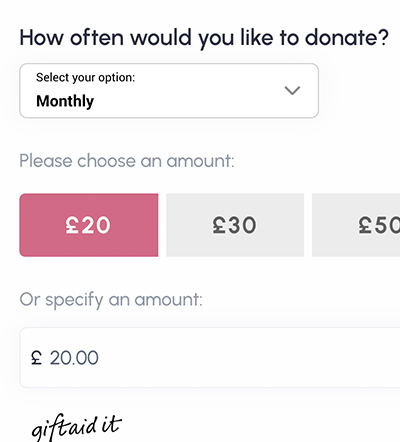This screenshot has height=442, width=400.
Task: Click the £ sign on the £50 button
Action: (365, 225)
